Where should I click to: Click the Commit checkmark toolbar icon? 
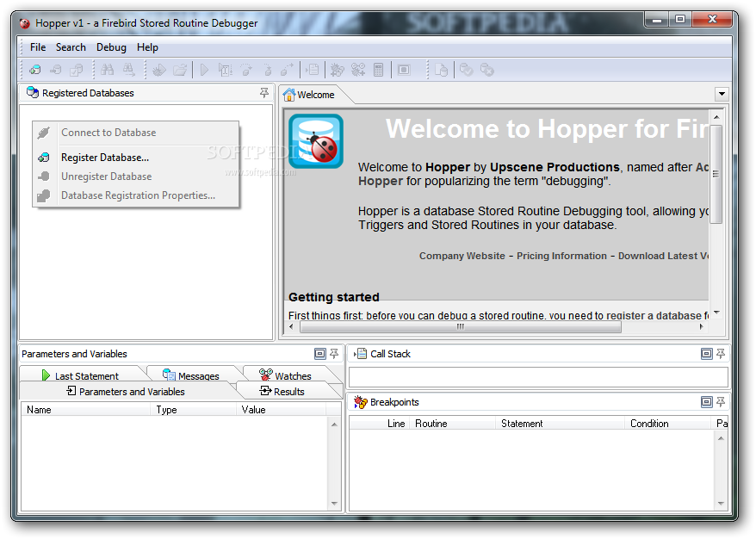(466, 70)
